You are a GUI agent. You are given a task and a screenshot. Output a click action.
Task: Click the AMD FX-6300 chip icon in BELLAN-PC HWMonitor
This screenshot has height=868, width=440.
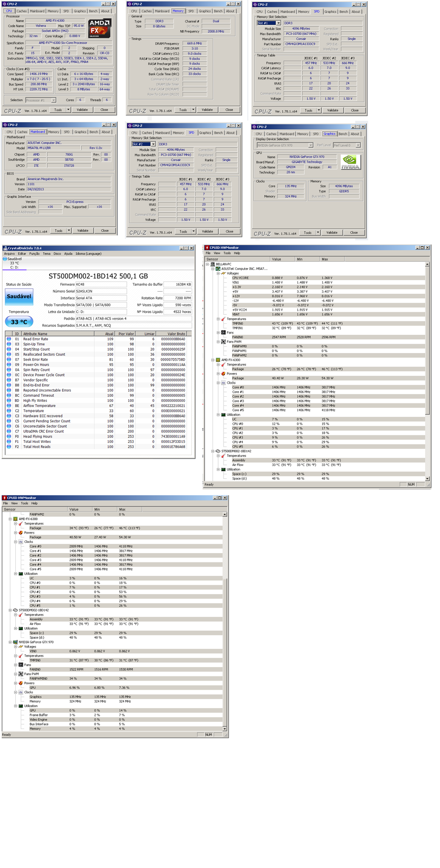[x=218, y=360]
